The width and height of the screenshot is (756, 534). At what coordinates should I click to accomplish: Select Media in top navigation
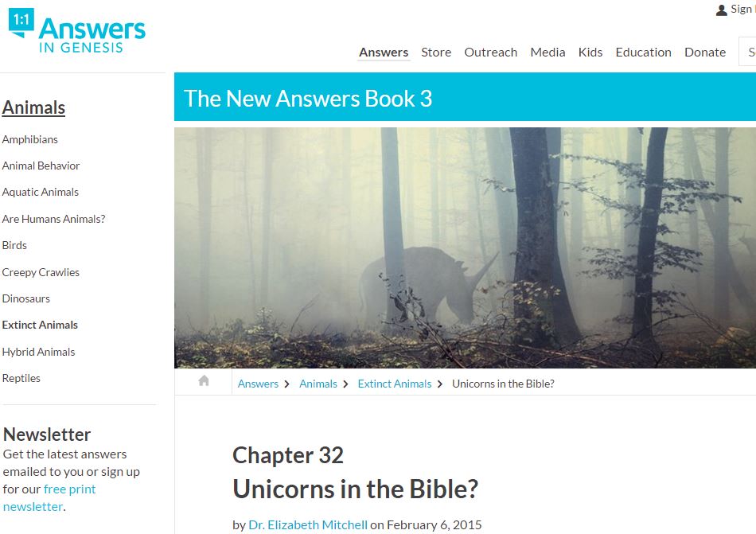coord(548,52)
